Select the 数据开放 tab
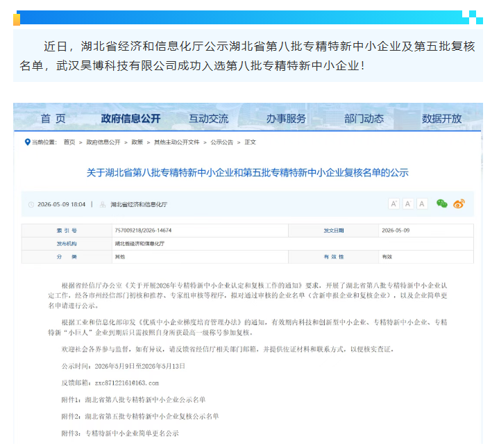This screenshot has width=499, height=448. tap(441, 119)
